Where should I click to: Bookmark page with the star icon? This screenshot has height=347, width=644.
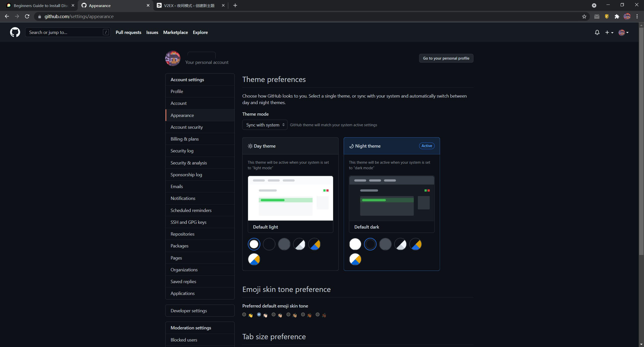[x=584, y=17]
